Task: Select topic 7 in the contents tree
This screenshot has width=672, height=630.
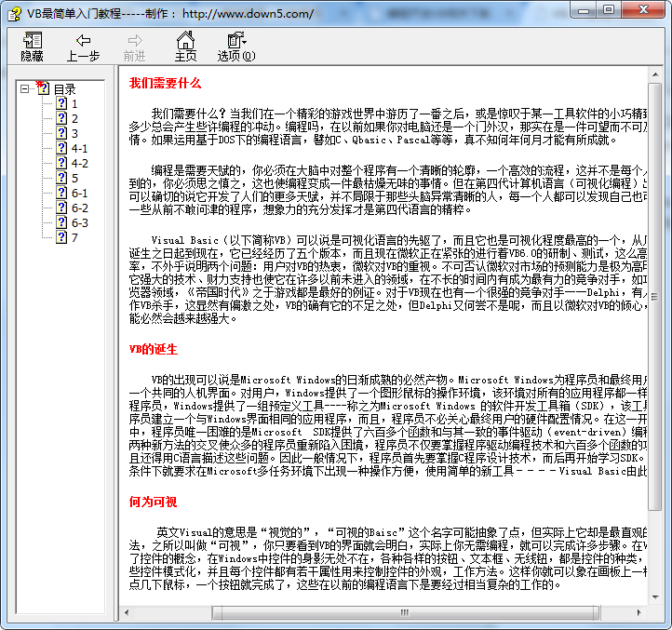Action: (x=74, y=238)
